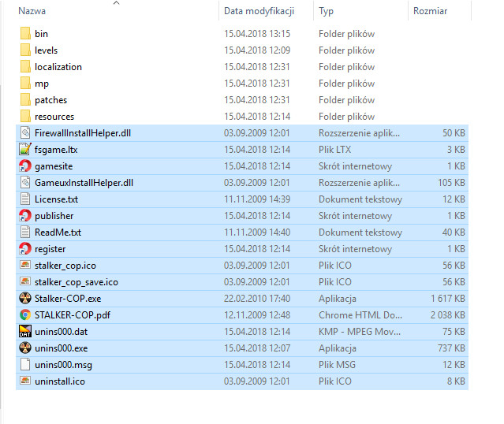Click the 22.02.2010 17:40 modification date
Image resolution: width=504 pixels, height=424 pixels.
[x=257, y=299]
